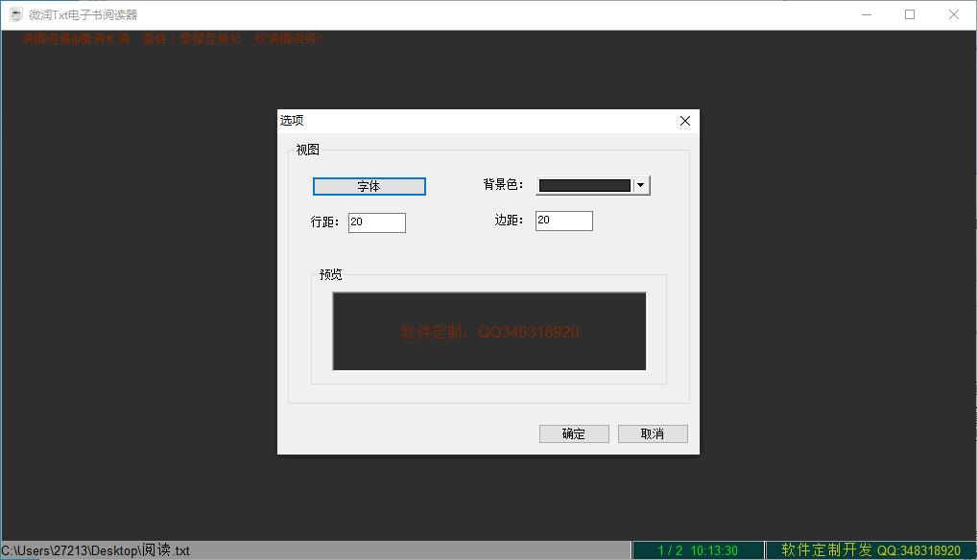Click the 背景色 label
Viewport: 977px width, 560px height.
(503, 185)
